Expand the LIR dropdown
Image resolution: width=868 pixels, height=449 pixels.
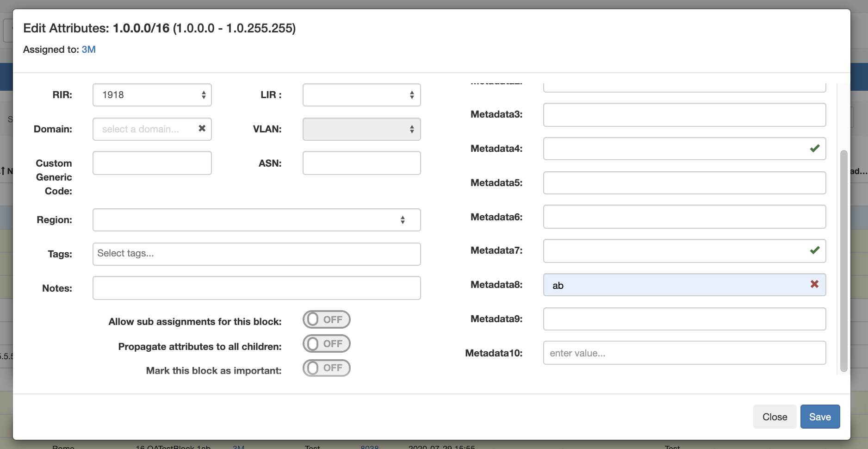361,95
